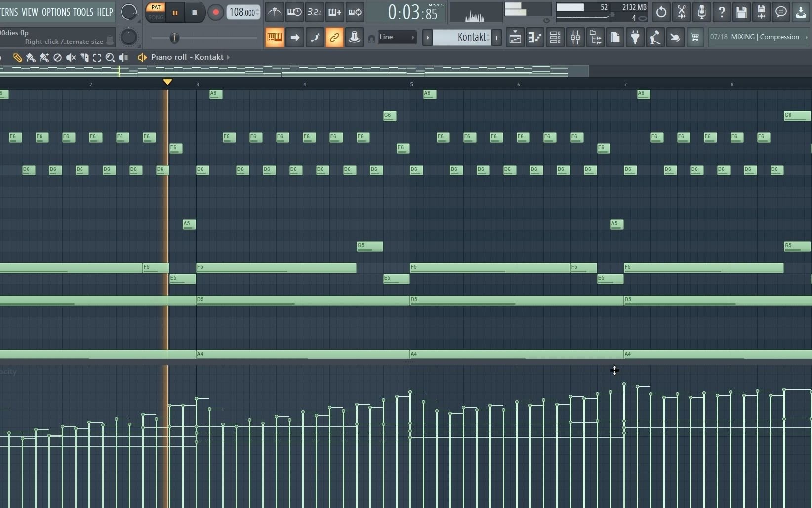The height and width of the screenshot is (508, 812).
Task: Open the Line snap dropdown
Action: click(x=397, y=37)
